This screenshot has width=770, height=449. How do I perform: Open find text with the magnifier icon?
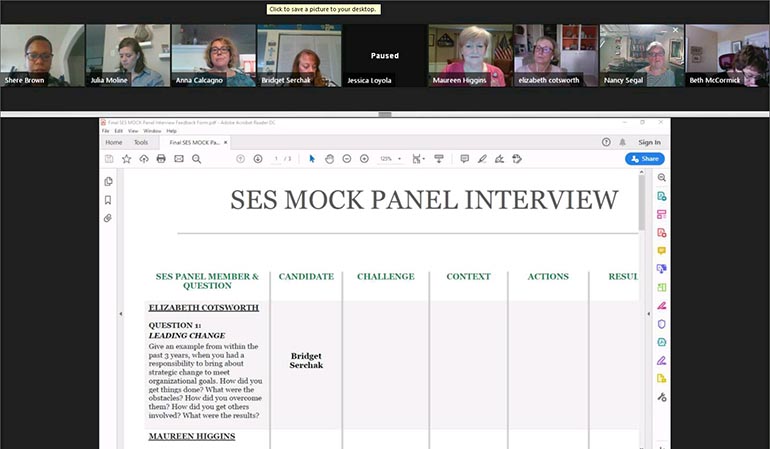pos(196,159)
